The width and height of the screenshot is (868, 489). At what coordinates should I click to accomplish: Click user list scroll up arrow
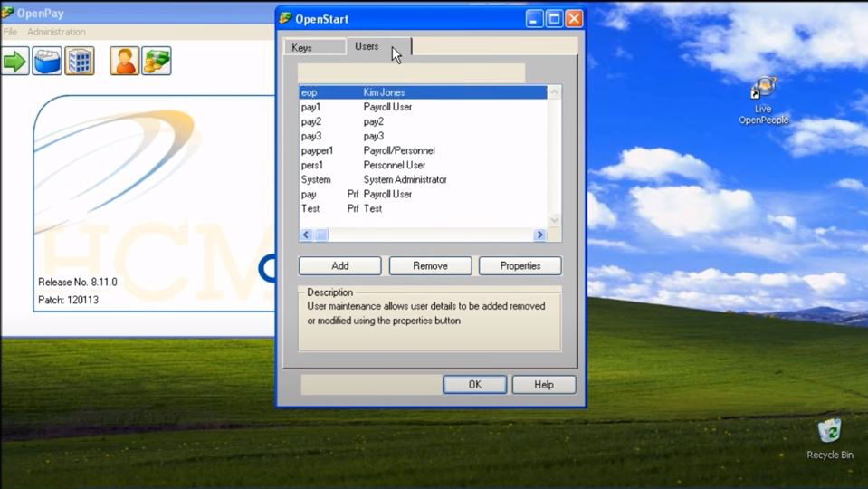(554, 92)
